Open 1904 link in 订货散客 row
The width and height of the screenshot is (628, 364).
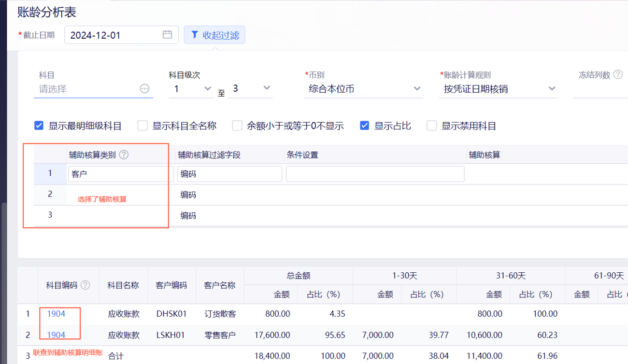coord(56,314)
